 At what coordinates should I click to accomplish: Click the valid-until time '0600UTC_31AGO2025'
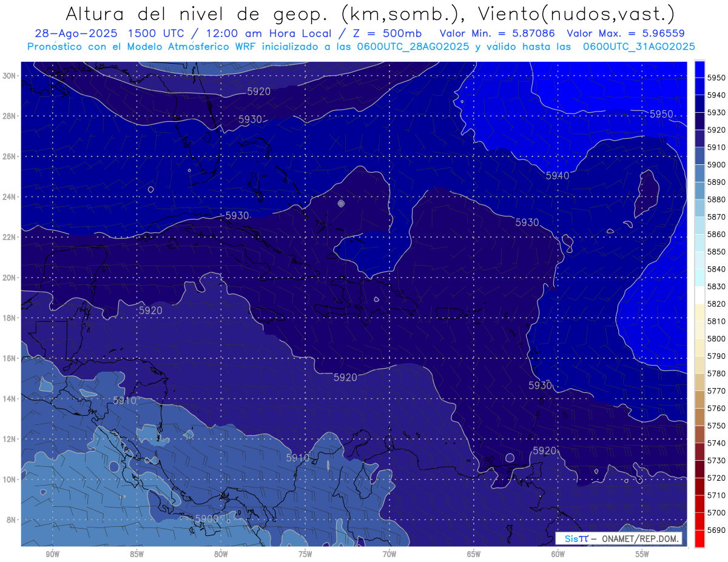(x=639, y=47)
